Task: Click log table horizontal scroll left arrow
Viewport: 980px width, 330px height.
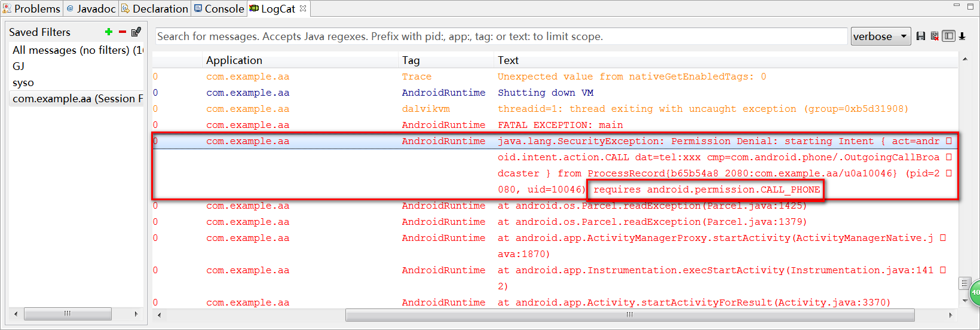Action: 159,314
